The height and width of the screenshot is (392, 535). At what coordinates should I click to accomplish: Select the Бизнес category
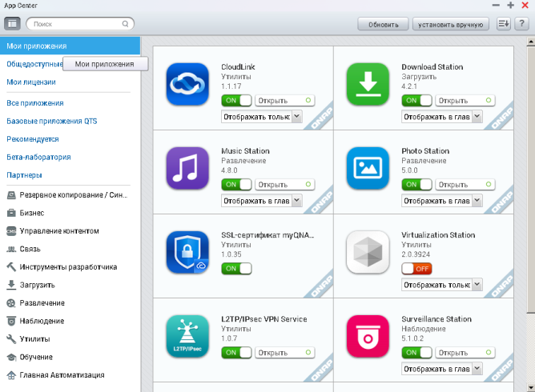26,213
